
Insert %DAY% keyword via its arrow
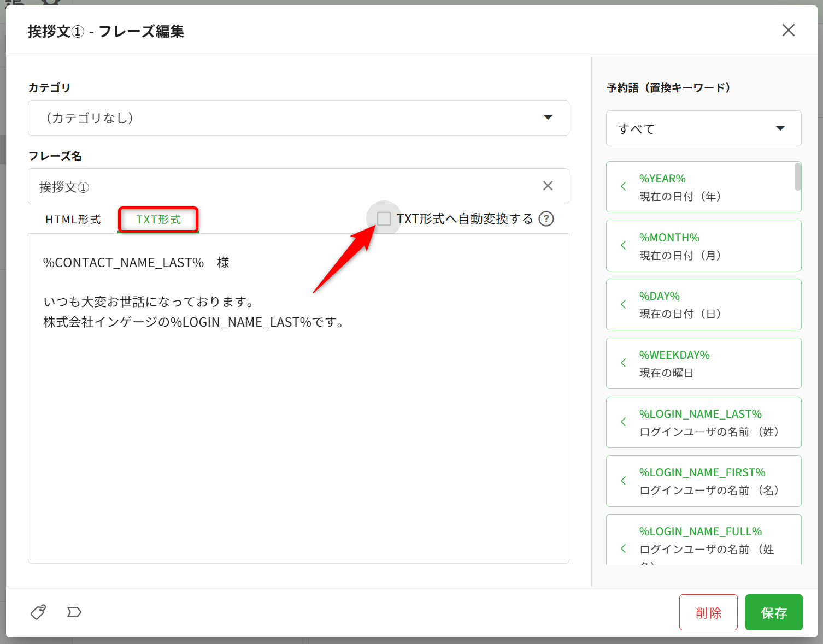click(624, 304)
